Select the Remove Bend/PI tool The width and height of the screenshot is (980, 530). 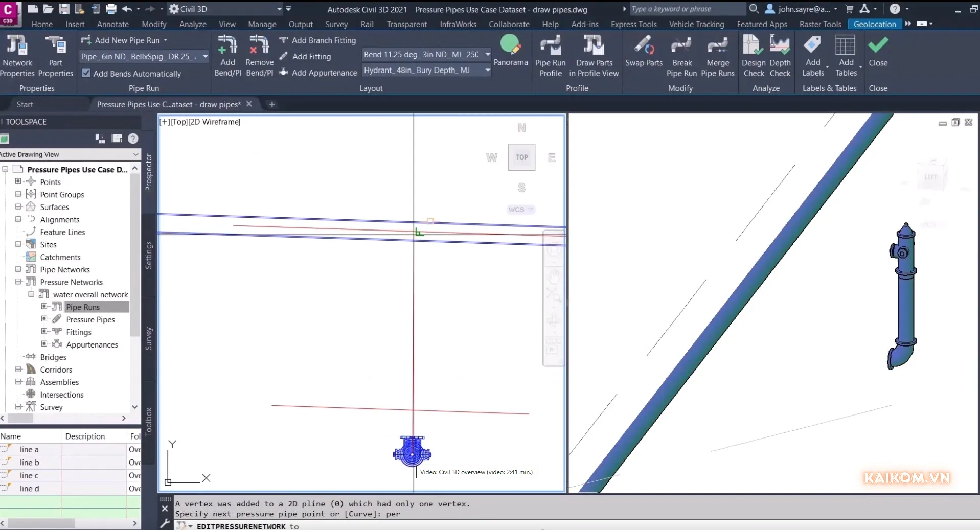[259, 55]
